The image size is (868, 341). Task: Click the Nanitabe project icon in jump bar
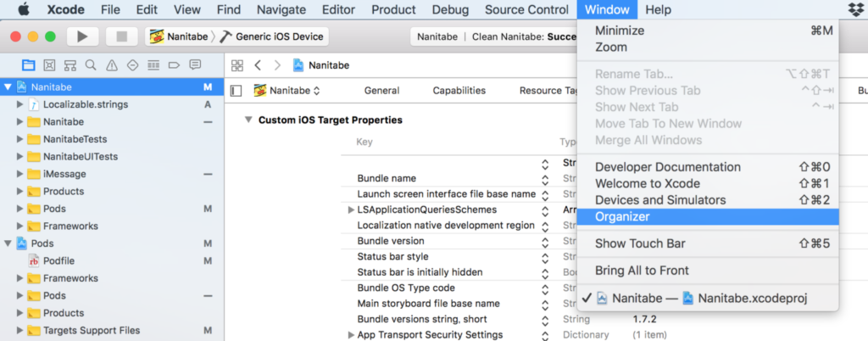298,65
